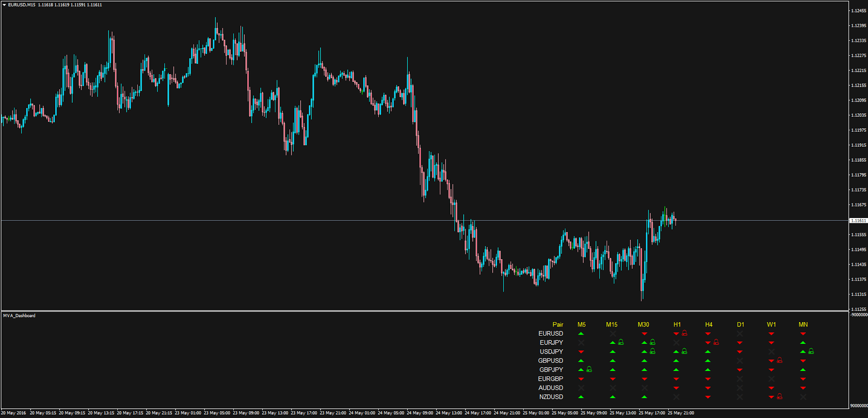Click the red down arrow for EURGBP M15
This screenshot has width=868, height=418.
[x=613, y=379]
